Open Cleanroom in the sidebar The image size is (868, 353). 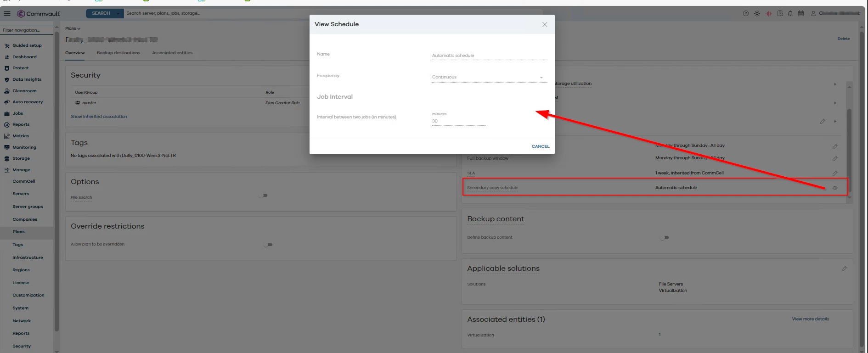tap(24, 91)
